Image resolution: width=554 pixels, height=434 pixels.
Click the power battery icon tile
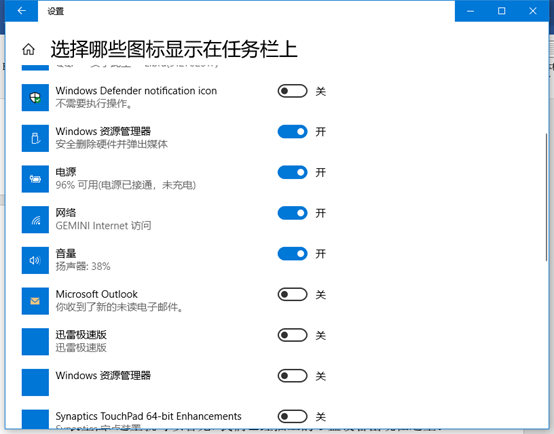[35, 179]
